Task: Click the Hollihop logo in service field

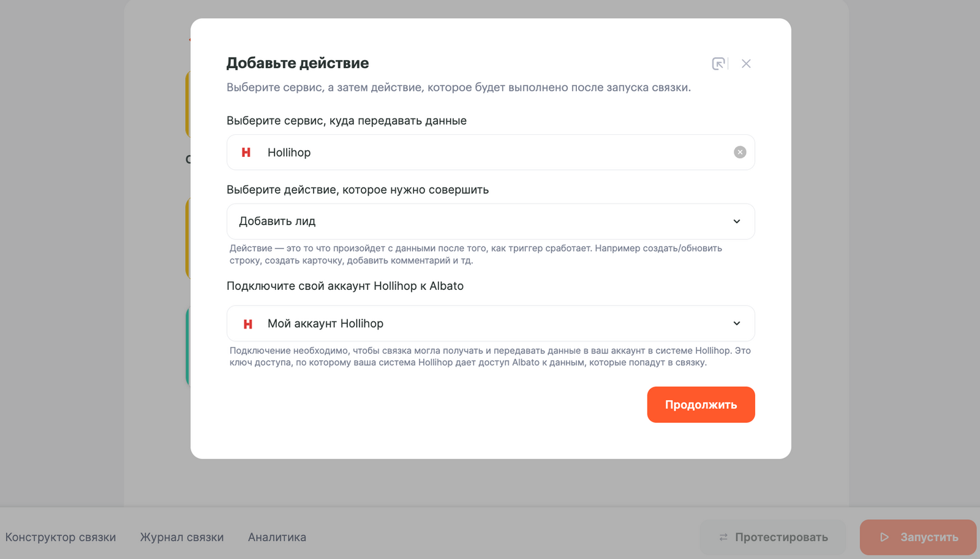Action: (x=246, y=153)
